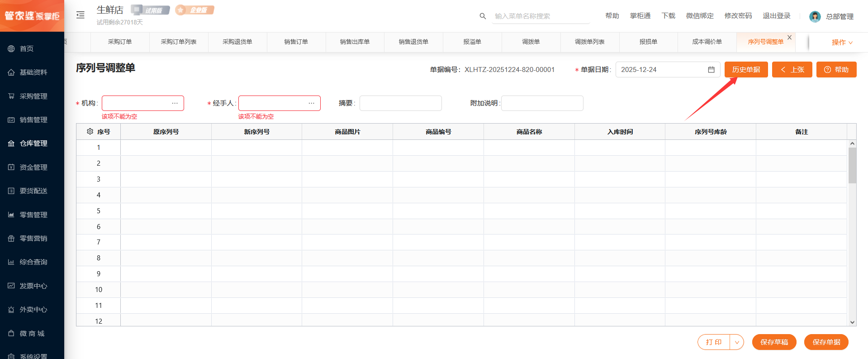Click the 销售管理 icon in sidebar
The height and width of the screenshot is (359, 868).
tap(11, 120)
